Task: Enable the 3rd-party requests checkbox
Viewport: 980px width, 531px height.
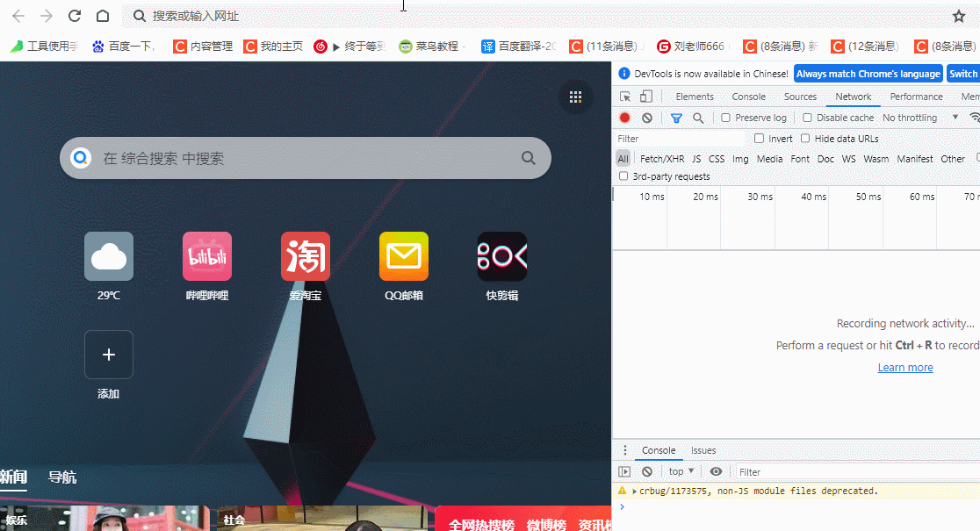Action: pyautogui.click(x=623, y=176)
